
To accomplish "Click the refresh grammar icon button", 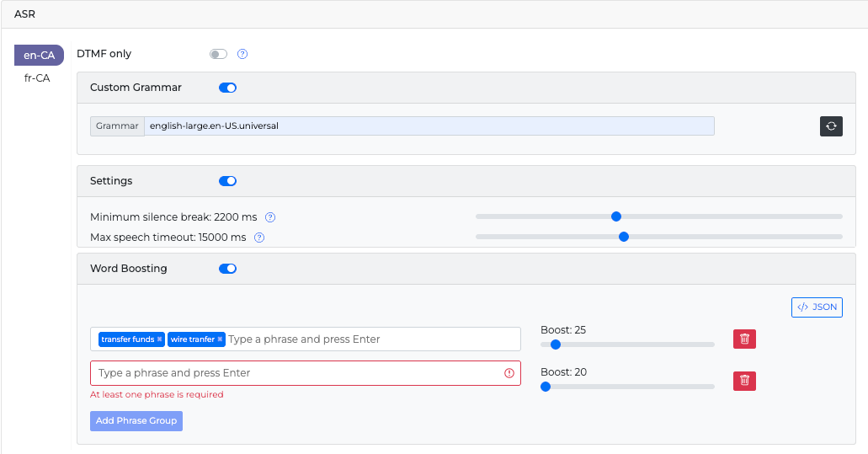I will (x=831, y=126).
